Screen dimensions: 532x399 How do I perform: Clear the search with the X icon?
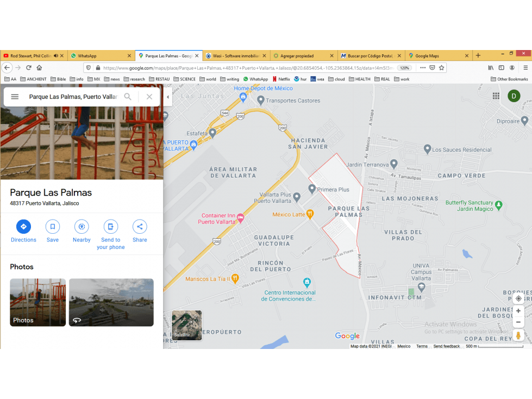tap(149, 97)
